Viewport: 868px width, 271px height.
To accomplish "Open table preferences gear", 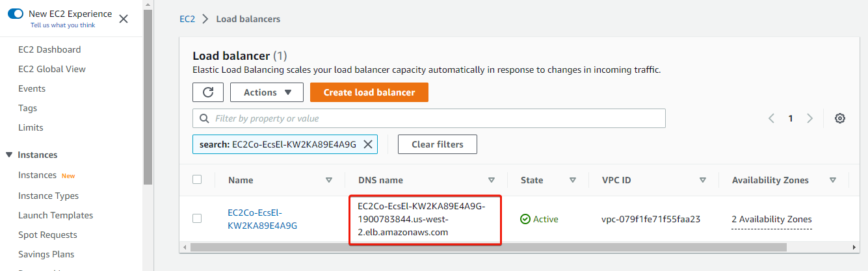I will tap(840, 118).
